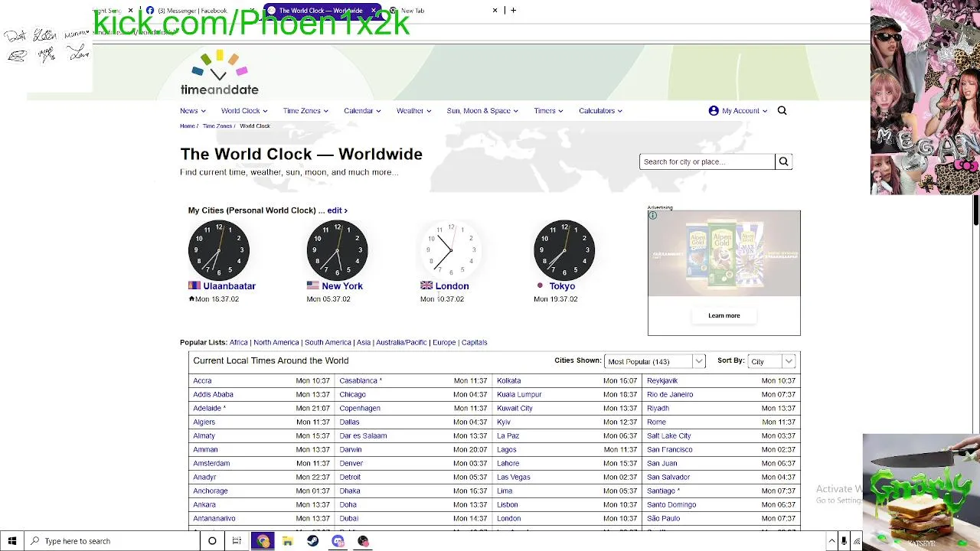Image resolution: width=980 pixels, height=551 pixels.
Task: Open the Africa popular list
Action: [239, 342]
